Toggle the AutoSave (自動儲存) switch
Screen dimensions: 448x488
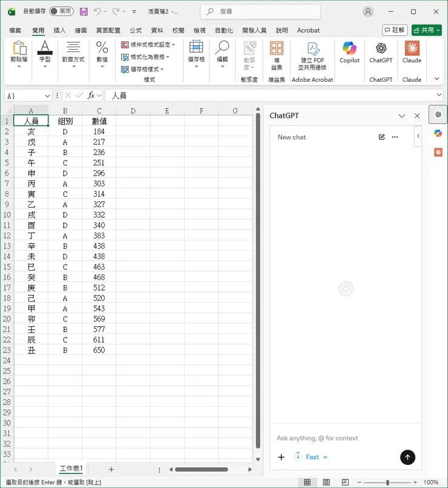(x=61, y=12)
